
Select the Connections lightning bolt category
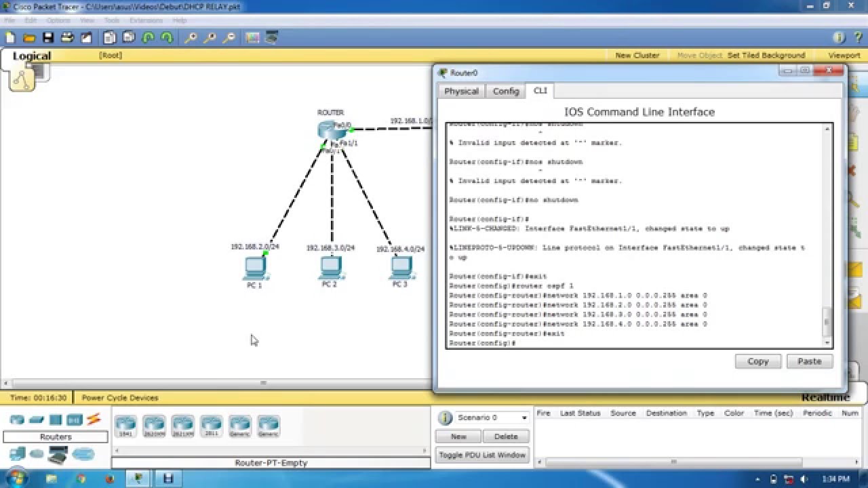[94, 420]
